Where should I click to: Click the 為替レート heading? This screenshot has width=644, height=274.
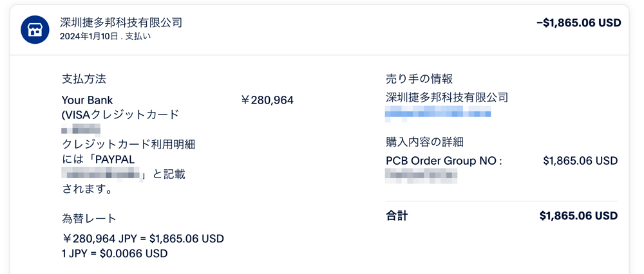pos(89,219)
